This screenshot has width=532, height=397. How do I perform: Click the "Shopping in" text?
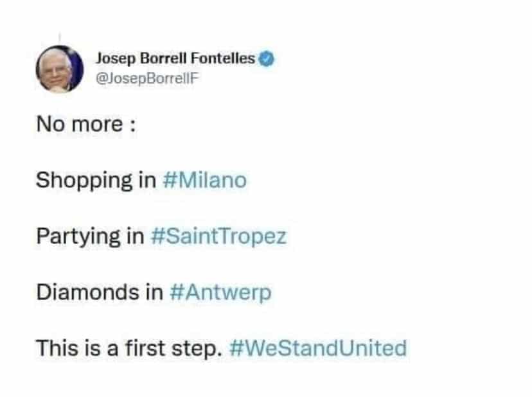[x=96, y=181]
